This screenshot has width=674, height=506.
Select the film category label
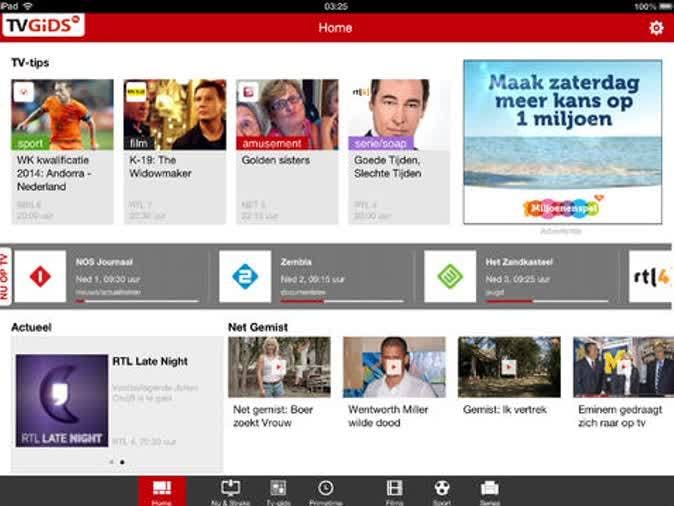point(138,143)
